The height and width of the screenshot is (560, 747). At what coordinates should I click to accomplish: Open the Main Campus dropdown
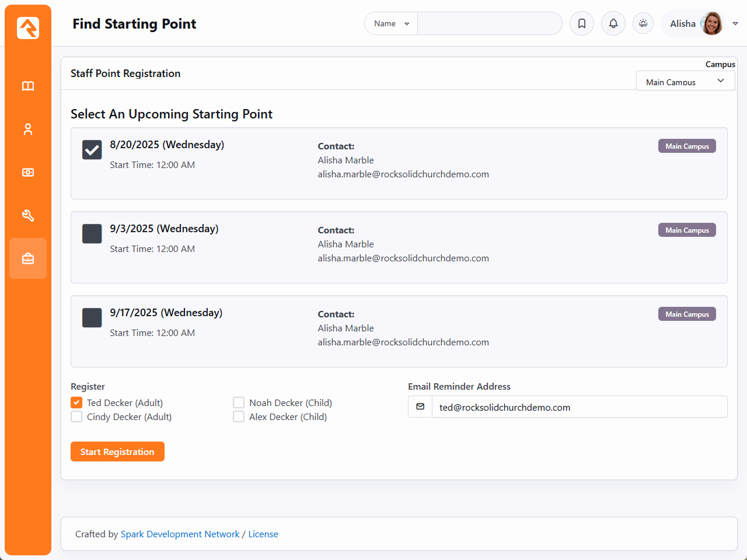point(685,81)
